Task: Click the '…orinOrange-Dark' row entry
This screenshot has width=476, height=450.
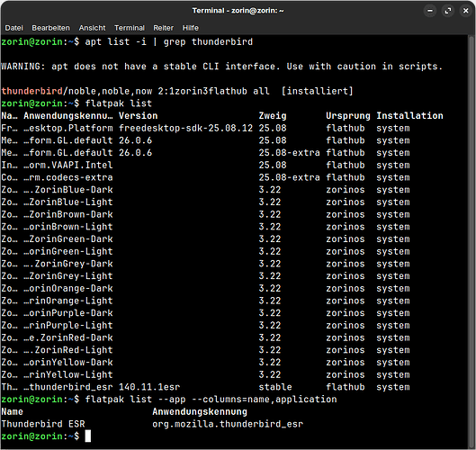Action: coord(68,289)
